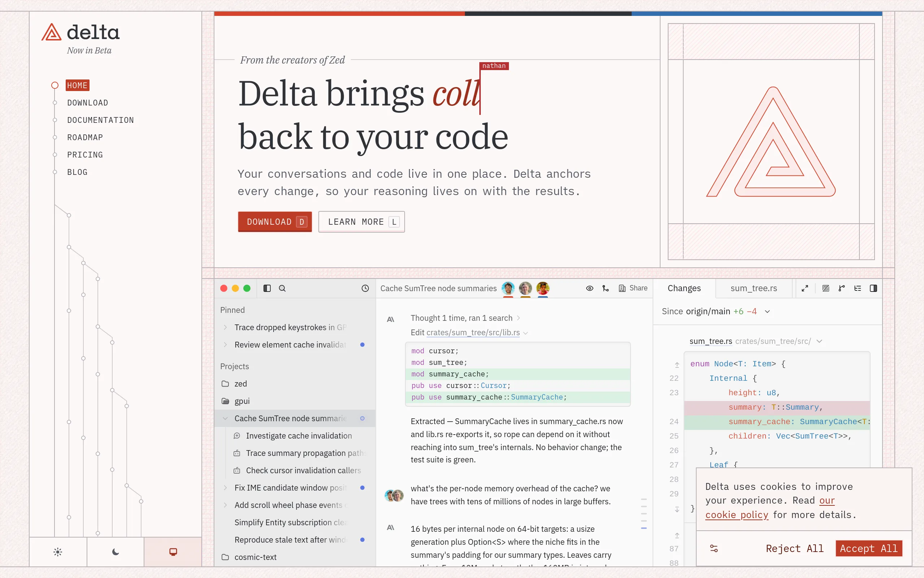Open search with the magnifier icon

coord(282,288)
